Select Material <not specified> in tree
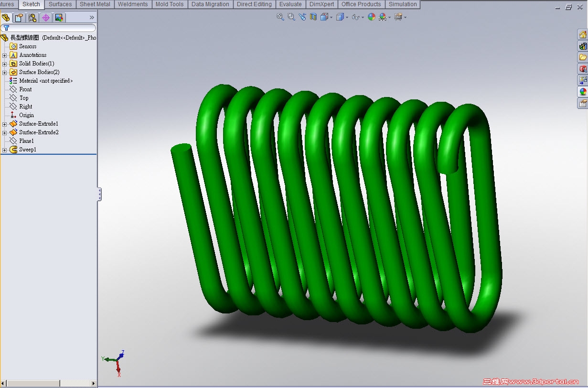Screen dimensions: 588x388 pos(46,81)
